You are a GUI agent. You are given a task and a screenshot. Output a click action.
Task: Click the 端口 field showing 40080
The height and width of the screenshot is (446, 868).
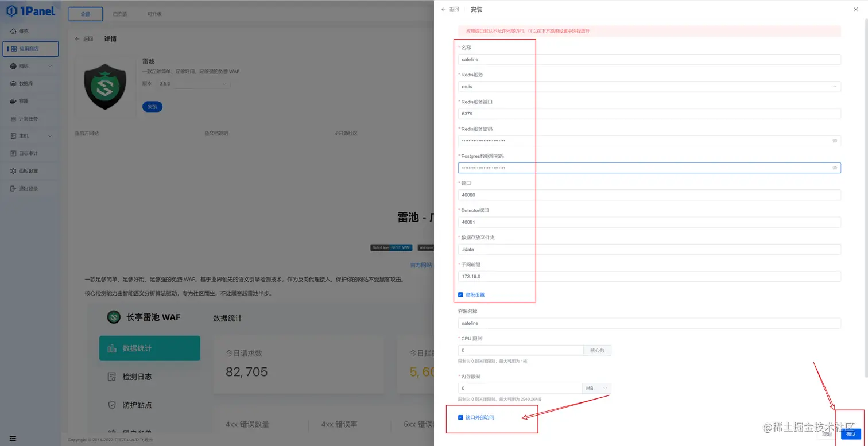tap(649, 195)
